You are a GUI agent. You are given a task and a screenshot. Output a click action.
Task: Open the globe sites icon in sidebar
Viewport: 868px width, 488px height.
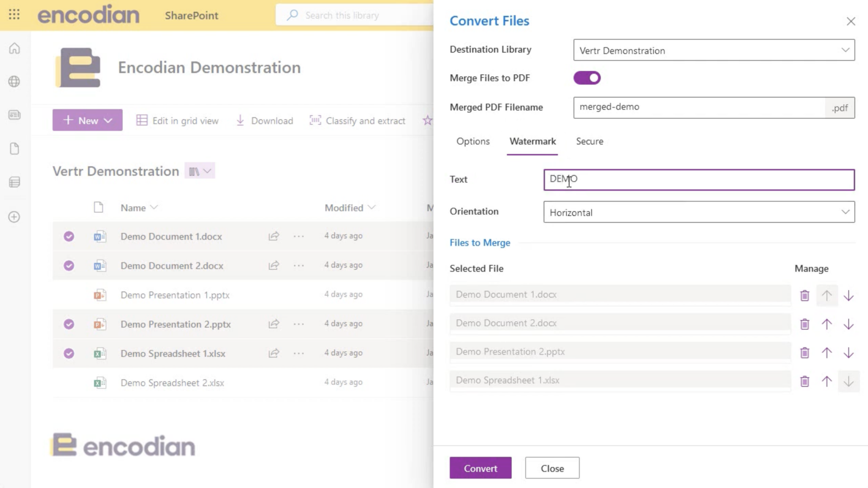tap(14, 81)
